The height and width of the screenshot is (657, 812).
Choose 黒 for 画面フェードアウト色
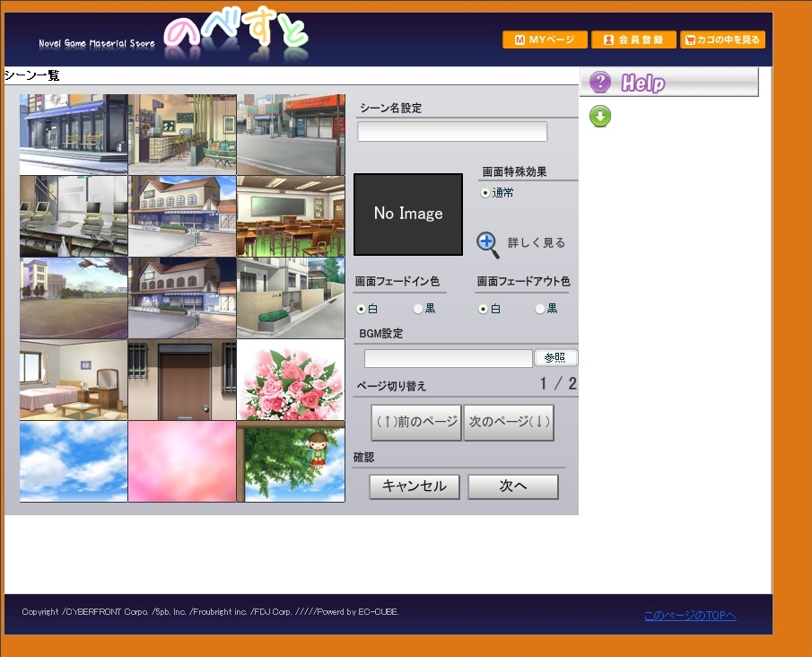(539, 309)
